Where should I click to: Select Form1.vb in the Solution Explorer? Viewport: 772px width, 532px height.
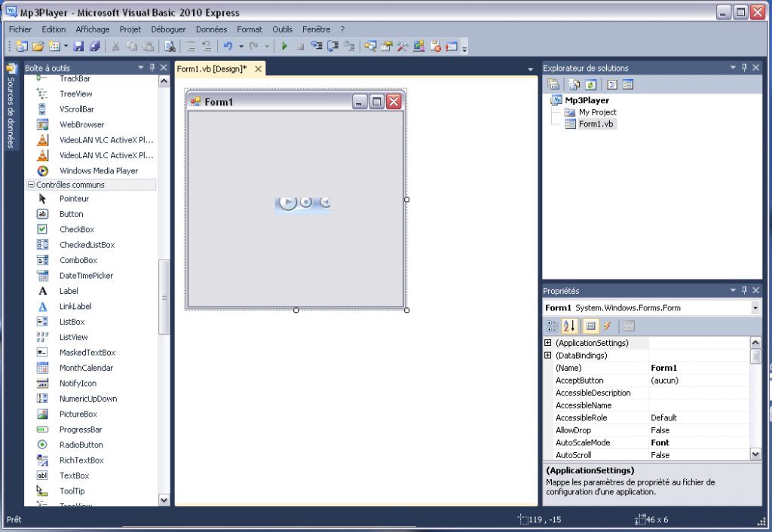click(x=596, y=124)
